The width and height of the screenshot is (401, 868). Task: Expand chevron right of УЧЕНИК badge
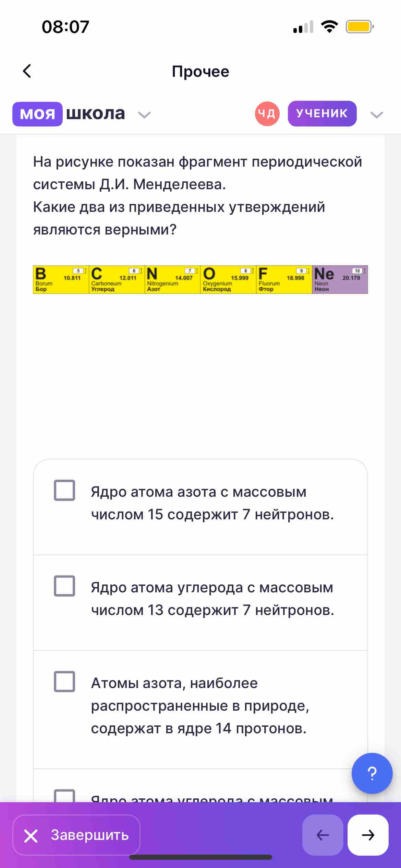[x=377, y=114]
